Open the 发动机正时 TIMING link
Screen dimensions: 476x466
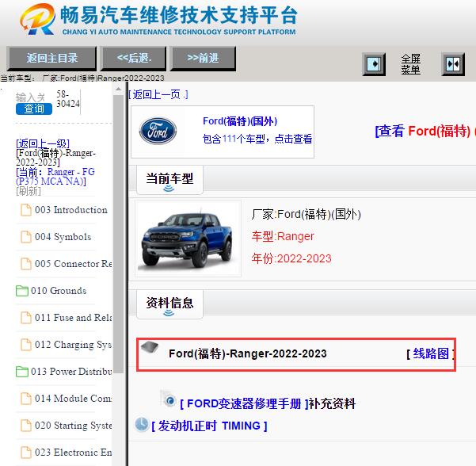209,426
